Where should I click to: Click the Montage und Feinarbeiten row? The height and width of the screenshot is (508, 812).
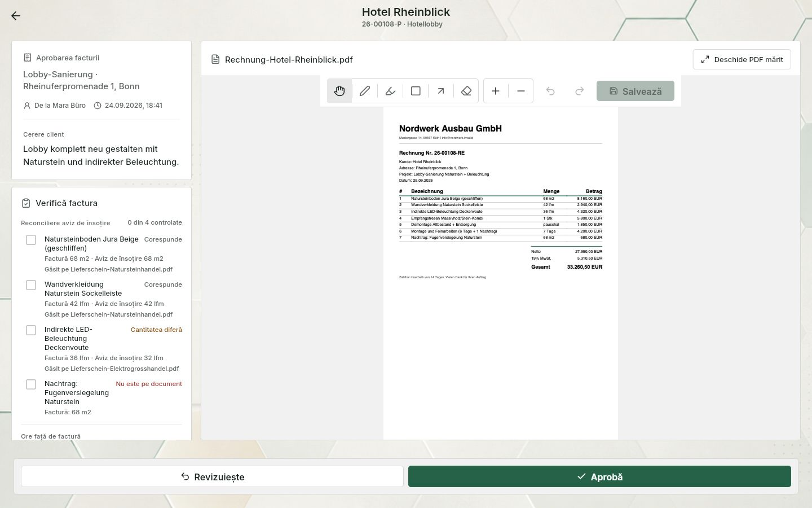pos(501,231)
